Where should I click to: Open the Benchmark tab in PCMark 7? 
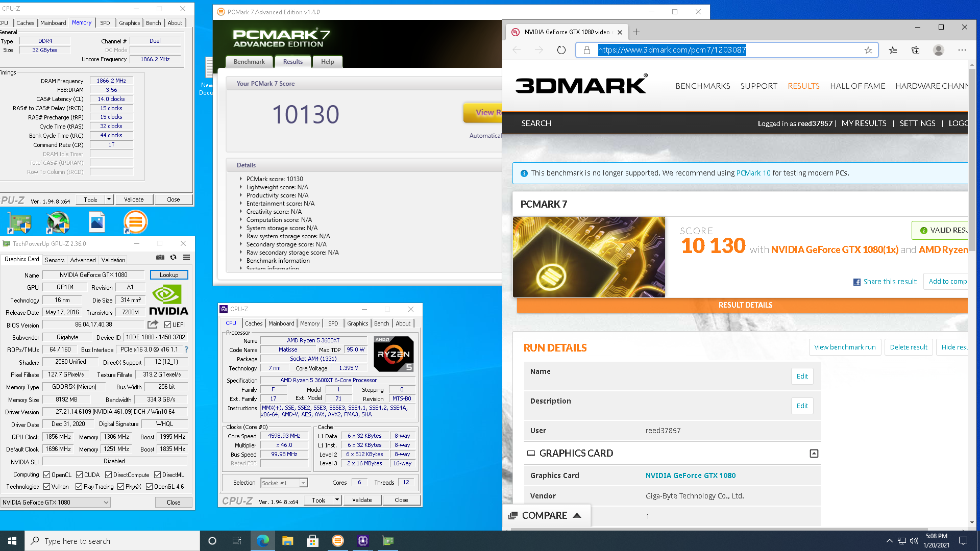click(x=249, y=62)
